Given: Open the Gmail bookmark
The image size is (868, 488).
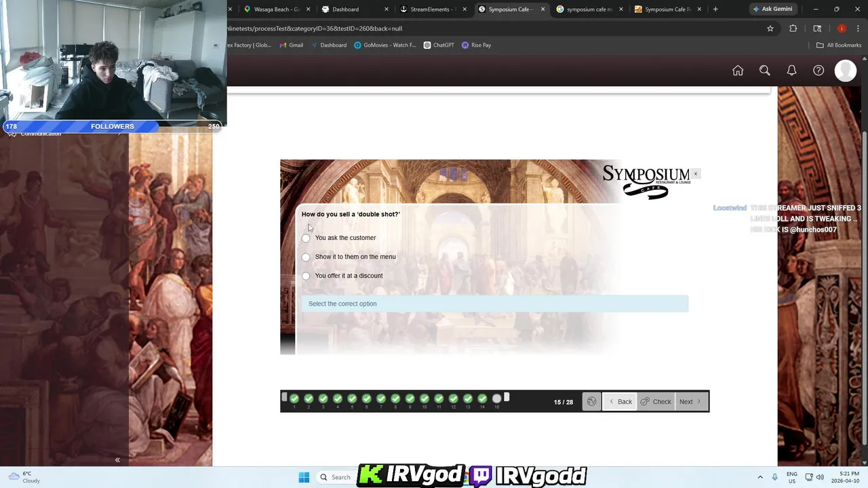Looking at the screenshot, I should pos(291,45).
